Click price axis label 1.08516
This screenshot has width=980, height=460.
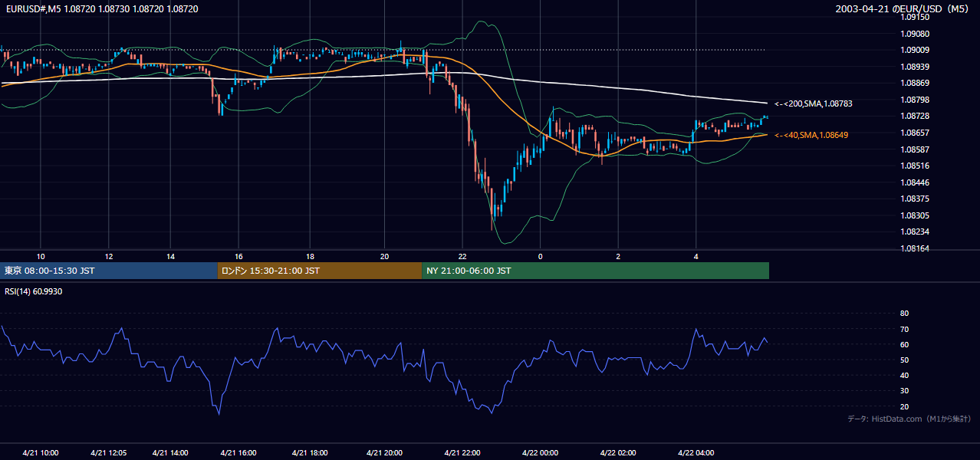(x=915, y=166)
